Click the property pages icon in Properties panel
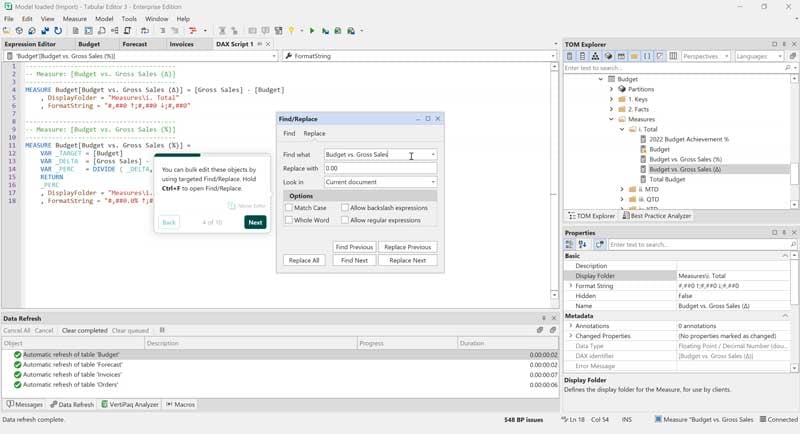Image resolution: width=800 pixels, height=434 pixels. pos(599,244)
